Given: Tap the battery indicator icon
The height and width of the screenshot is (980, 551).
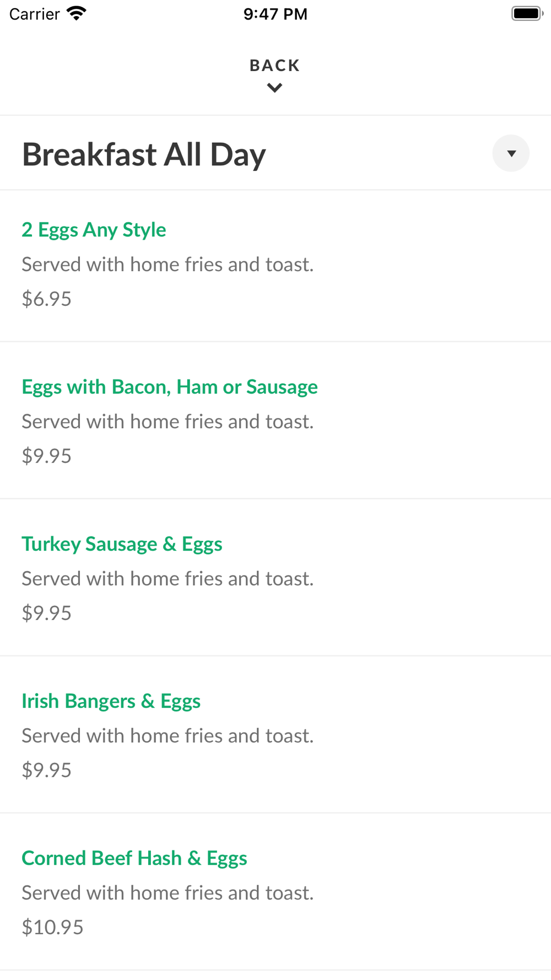Looking at the screenshot, I should tap(527, 13).
